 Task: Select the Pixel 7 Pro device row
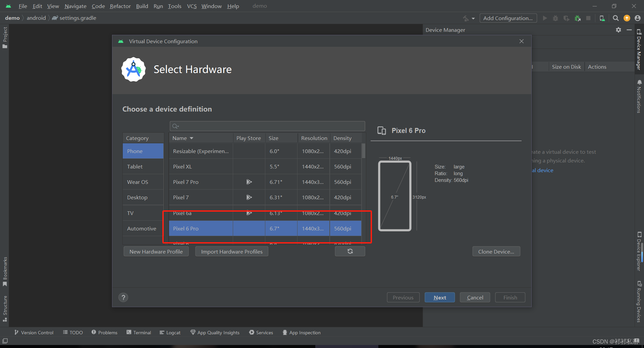(265, 182)
